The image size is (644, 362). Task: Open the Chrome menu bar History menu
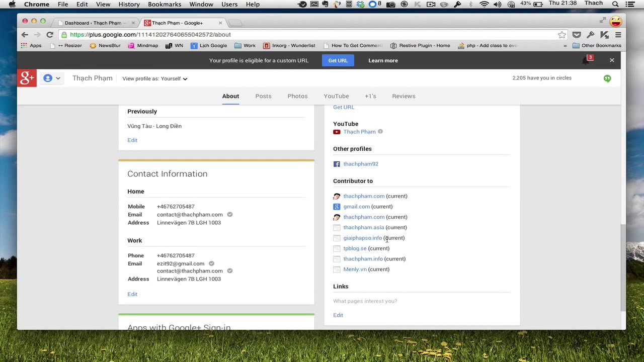tap(129, 4)
